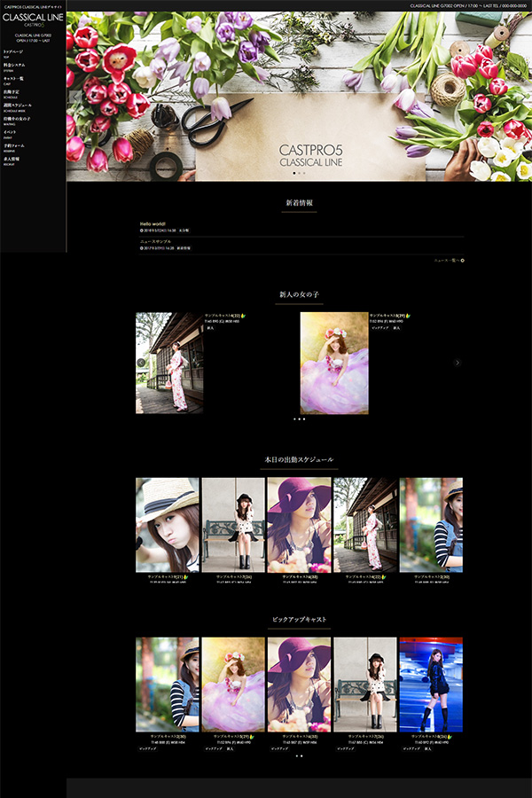Open the blue night girl photo in ピックアップキャスト
Viewport: 532px width, 798px height.
tap(431, 685)
